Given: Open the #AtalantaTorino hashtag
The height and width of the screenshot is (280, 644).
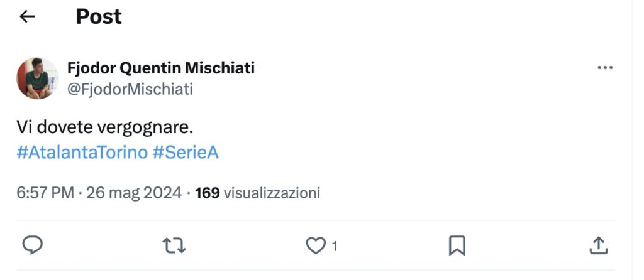Looking at the screenshot, I should tap(82, 153).
